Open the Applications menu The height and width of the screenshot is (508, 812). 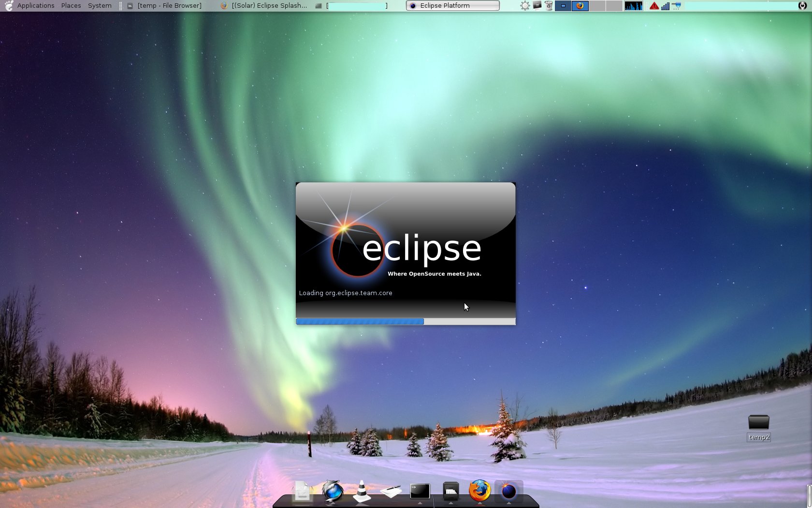coord(36,6)
